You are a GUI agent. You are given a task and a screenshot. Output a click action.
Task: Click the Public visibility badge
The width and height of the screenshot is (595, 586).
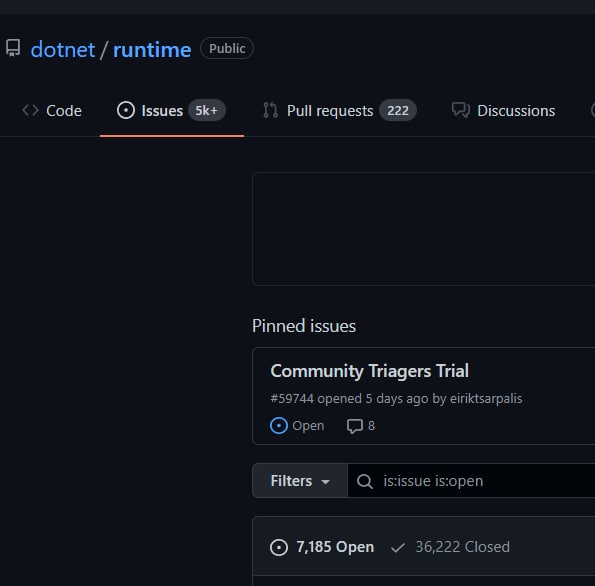[x=227, y=48]
